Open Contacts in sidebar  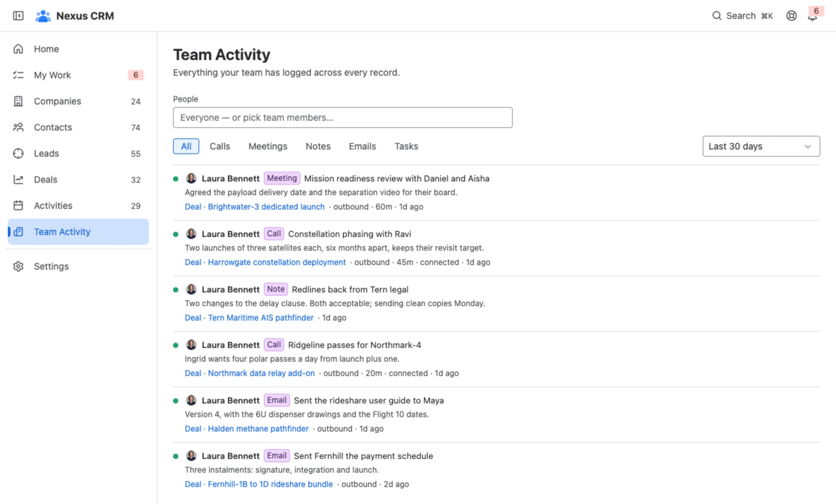(x=78, y=127)
